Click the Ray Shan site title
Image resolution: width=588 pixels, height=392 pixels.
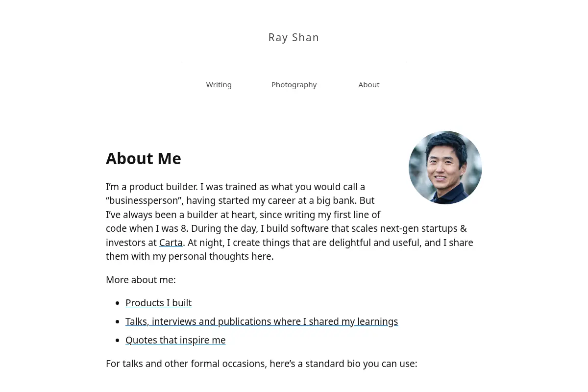[x=294, y=37]
